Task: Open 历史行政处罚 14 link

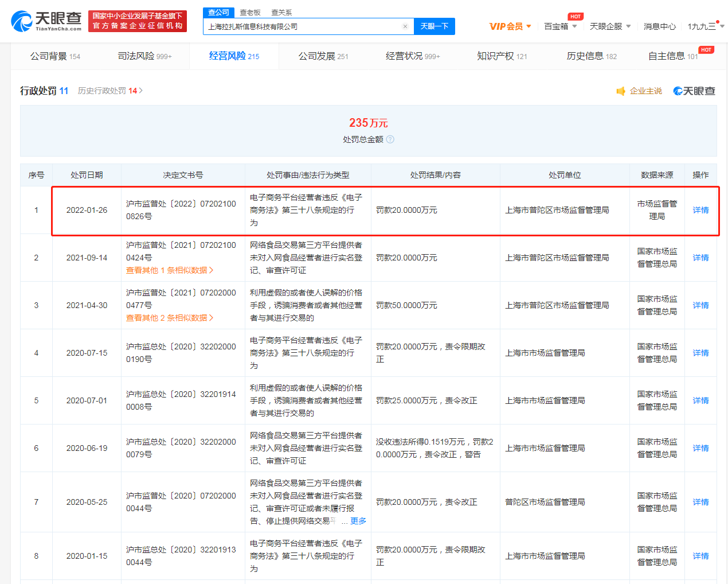Action: [x=110, y=91]
